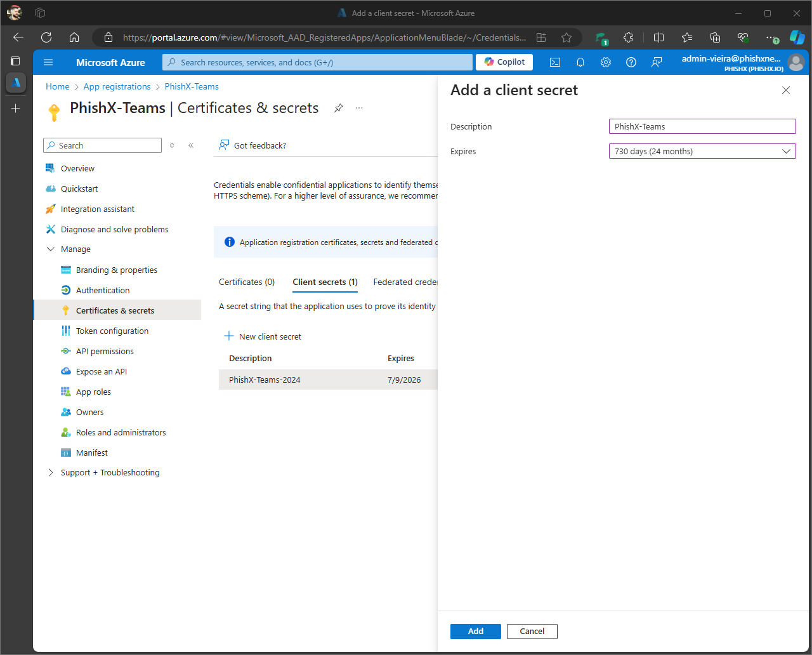The image size is (812, 655).
Task: Select the PhishX-Teams-2024 secret row
Action: 328,380
